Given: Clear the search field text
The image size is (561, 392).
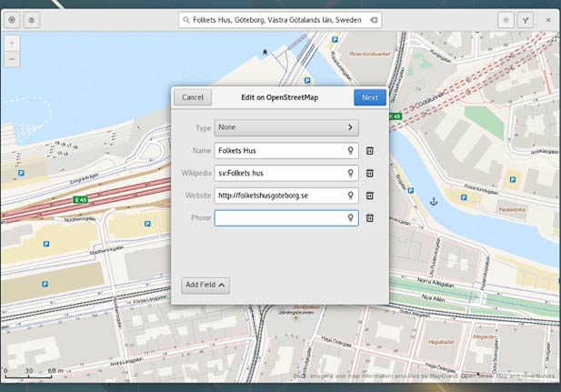Looking at the screenshot, I should tap(374, 20).
